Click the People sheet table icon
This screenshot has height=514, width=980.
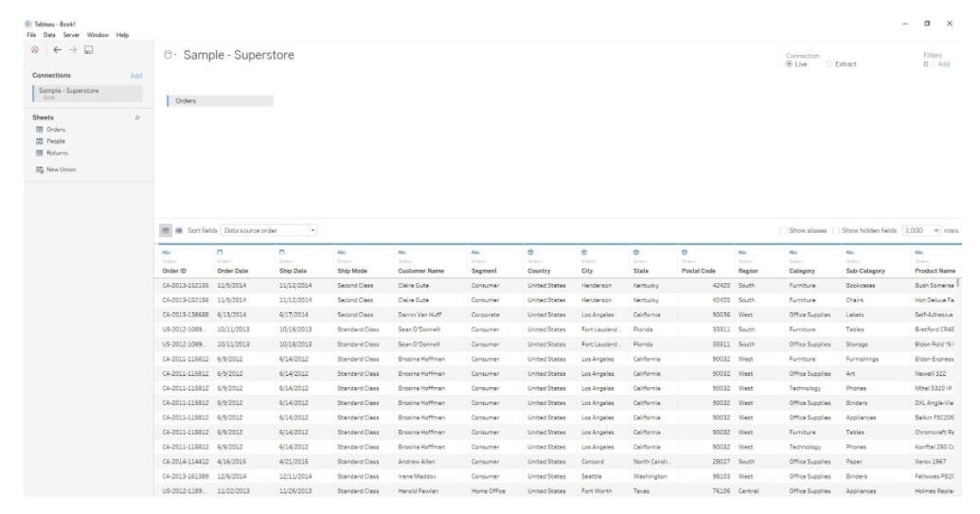[40, 141]
